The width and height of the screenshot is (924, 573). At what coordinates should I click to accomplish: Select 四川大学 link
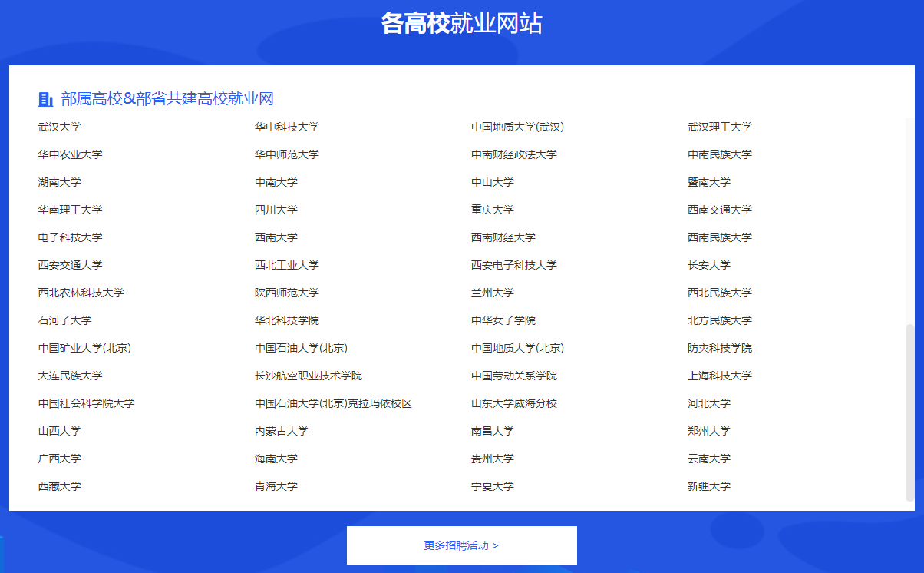coord(276,210)
